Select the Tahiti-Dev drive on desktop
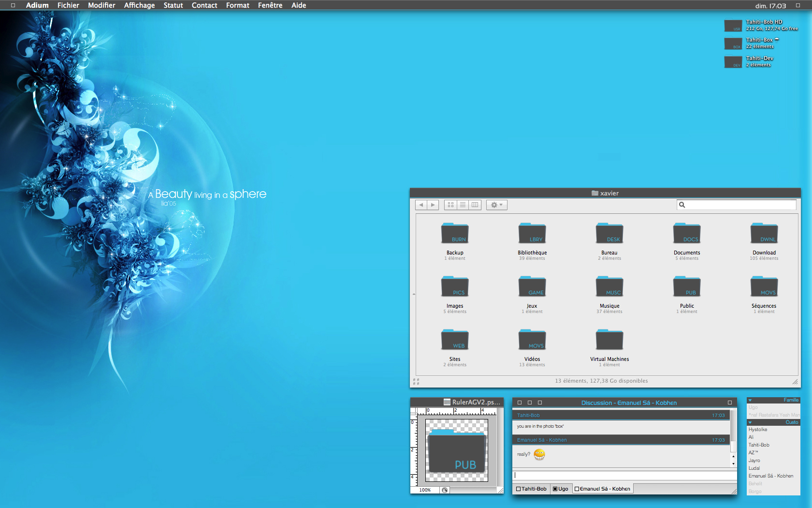Viewport: 812px width, 508px height. click(x=733, y=62)
